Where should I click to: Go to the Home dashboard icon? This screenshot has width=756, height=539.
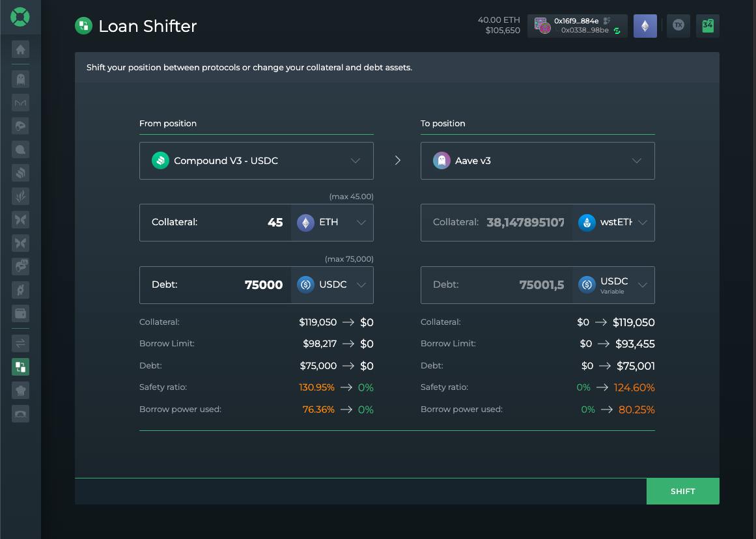tap(20, 49)
